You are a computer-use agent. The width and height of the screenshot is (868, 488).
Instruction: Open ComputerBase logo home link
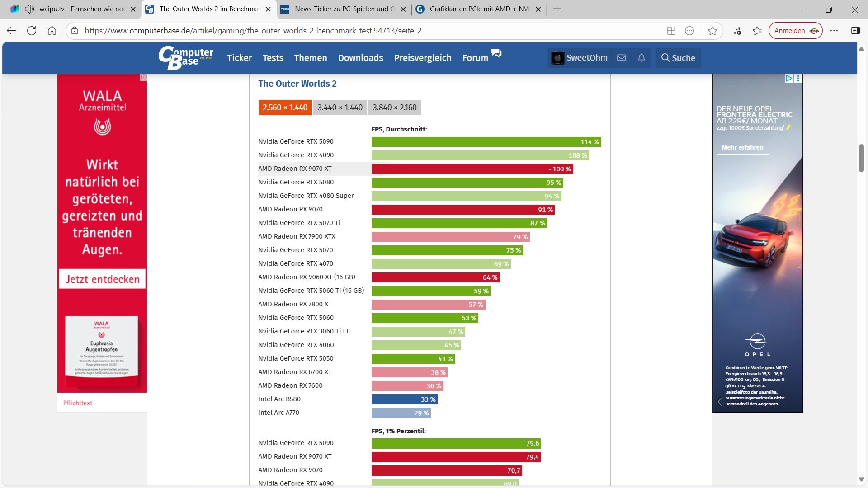186,58
